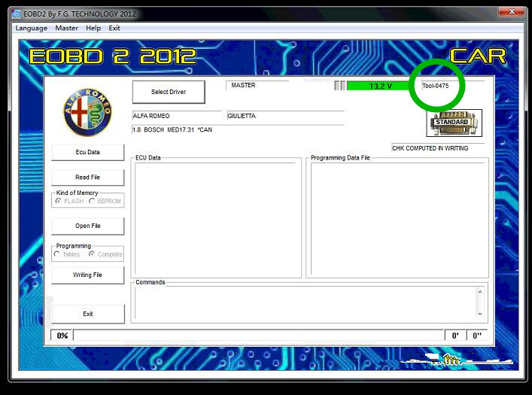Choose Tables programming mode
The image size is (532, 395).
pos(58,254)
